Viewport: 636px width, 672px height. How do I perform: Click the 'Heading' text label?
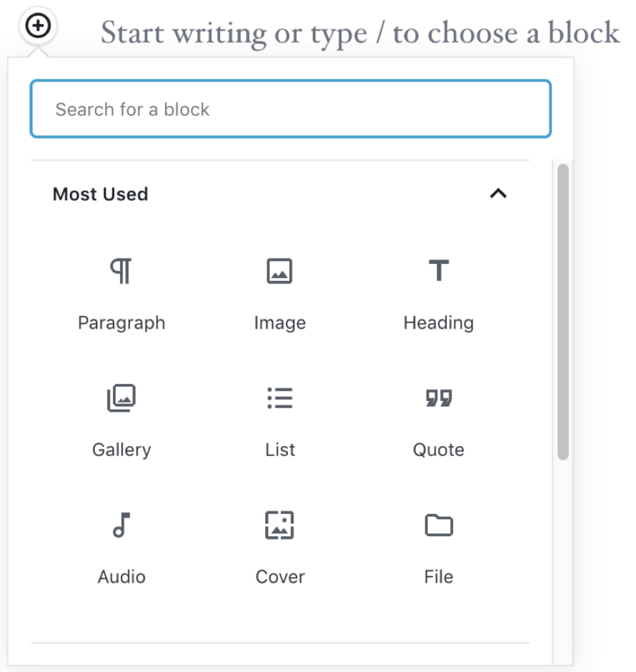tap(438, 323)
